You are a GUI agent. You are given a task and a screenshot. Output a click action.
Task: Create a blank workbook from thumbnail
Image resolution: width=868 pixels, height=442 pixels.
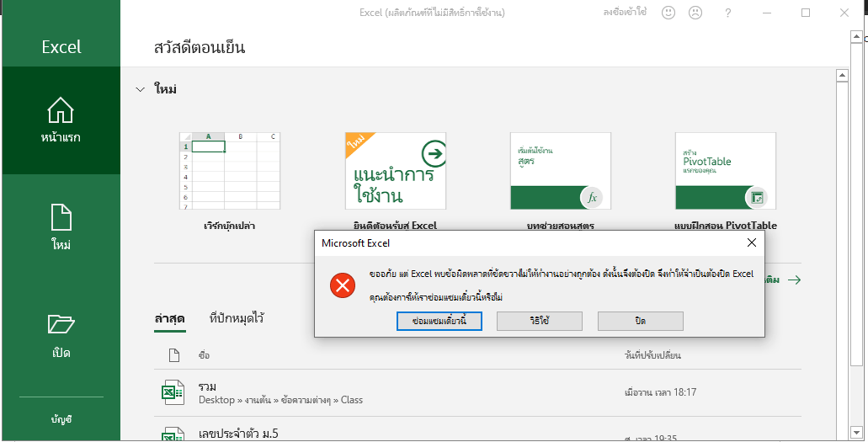click(x=230, y=171)
